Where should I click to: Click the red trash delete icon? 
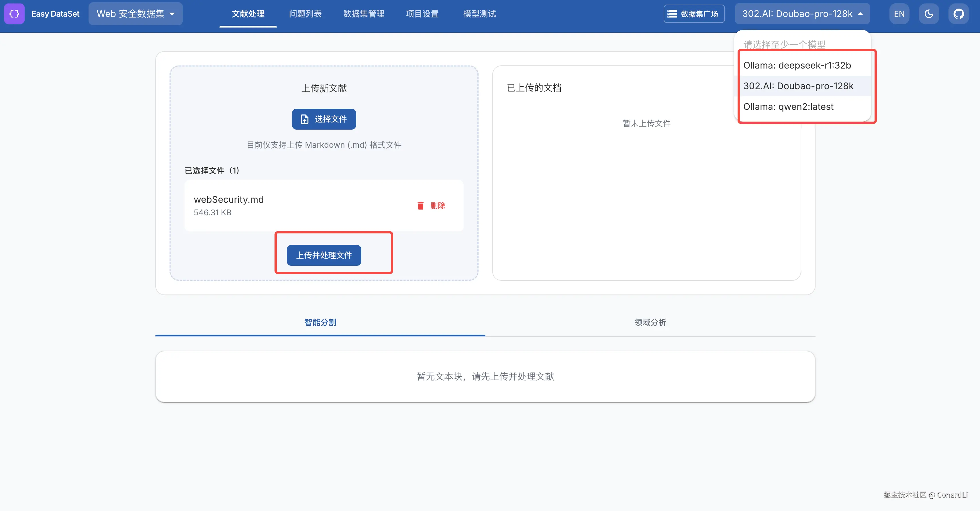(420, 206)
